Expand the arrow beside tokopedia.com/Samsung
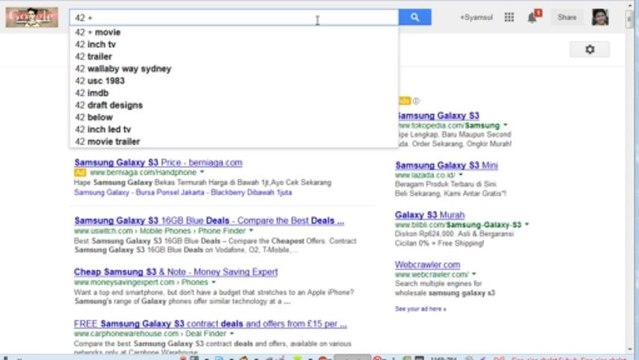 [x=505, y=125]
